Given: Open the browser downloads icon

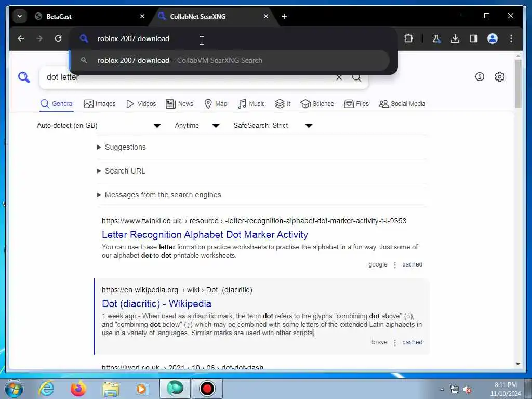Looking at the screenshot, I should (x=455, y=38).
